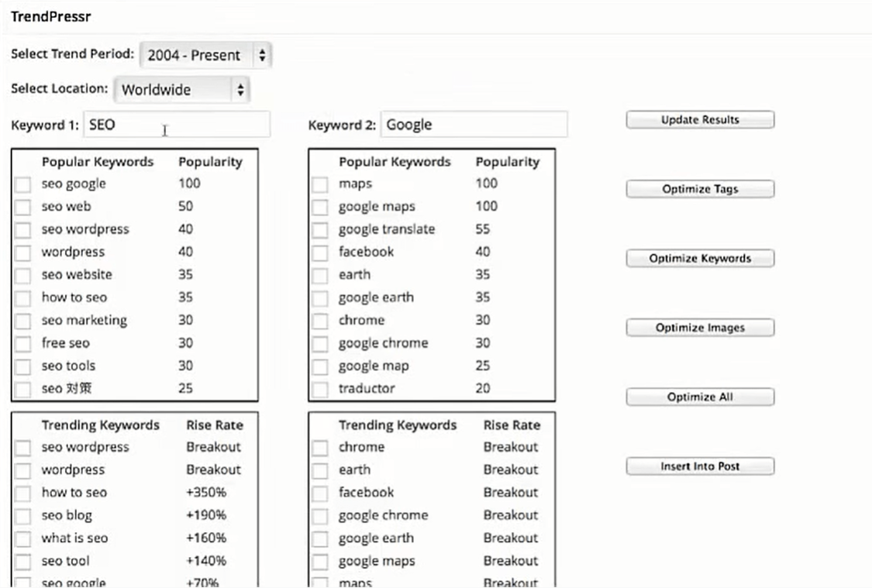This screenshot has height=588, width=872.
Task: Select the popular 'earth' checkbox
Action: pyautogui.click(x=320, y=276)
